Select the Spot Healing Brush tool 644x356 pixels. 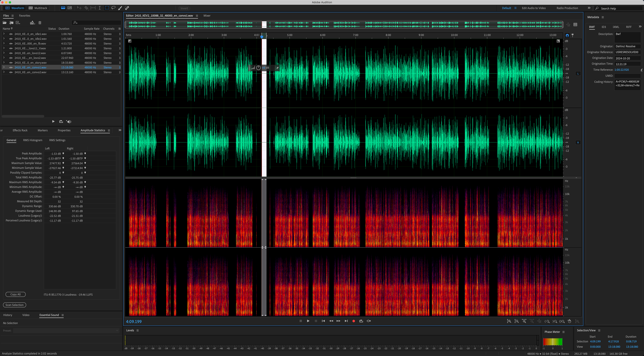point(127,8)
